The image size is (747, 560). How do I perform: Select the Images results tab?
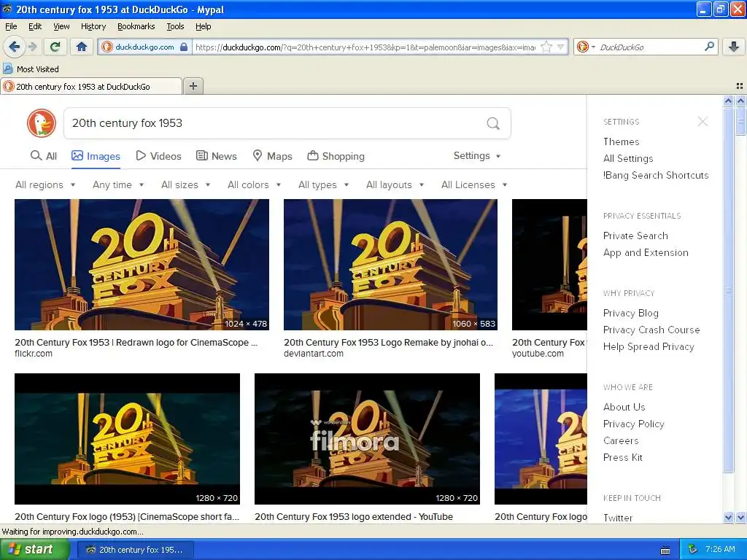click(96, 156)
